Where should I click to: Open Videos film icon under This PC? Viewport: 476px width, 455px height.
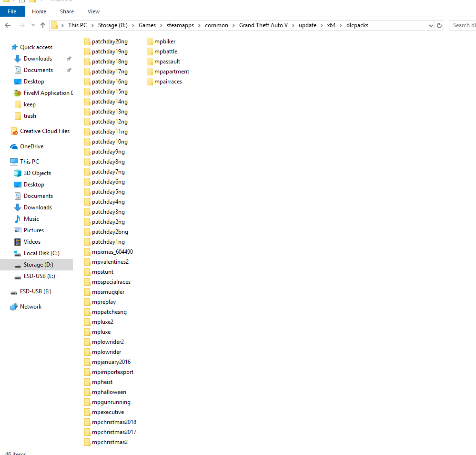click(x=18, y=242)
